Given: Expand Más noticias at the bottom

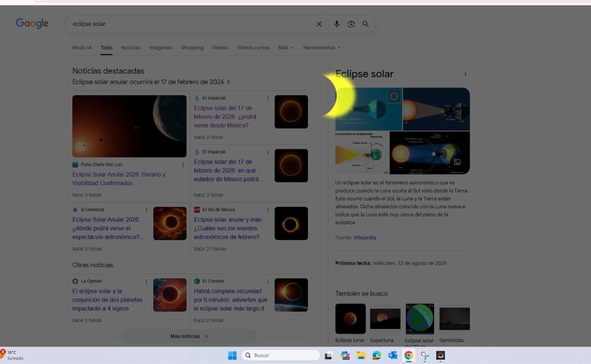Looking at the screenshot, I should tap(190, 336).
